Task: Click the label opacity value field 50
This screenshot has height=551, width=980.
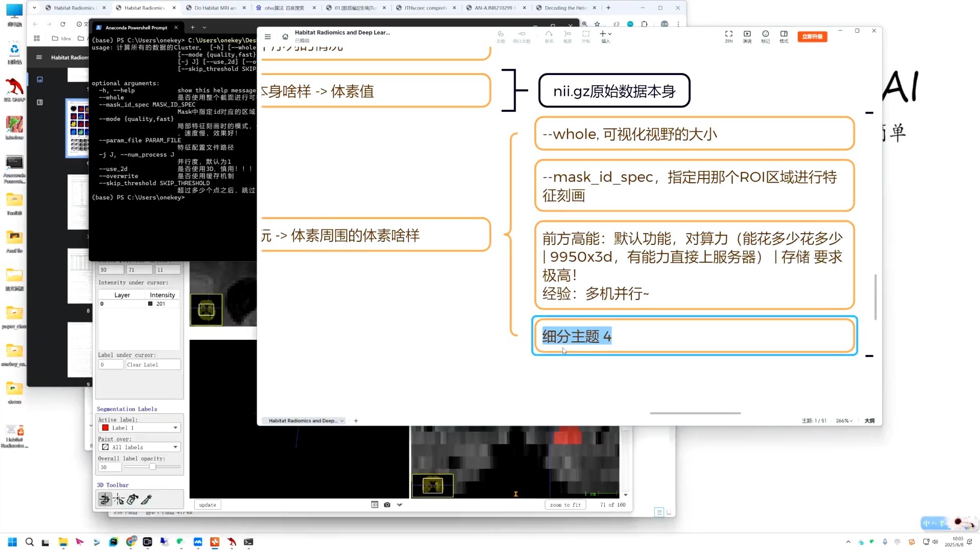Action: [110, 467]
